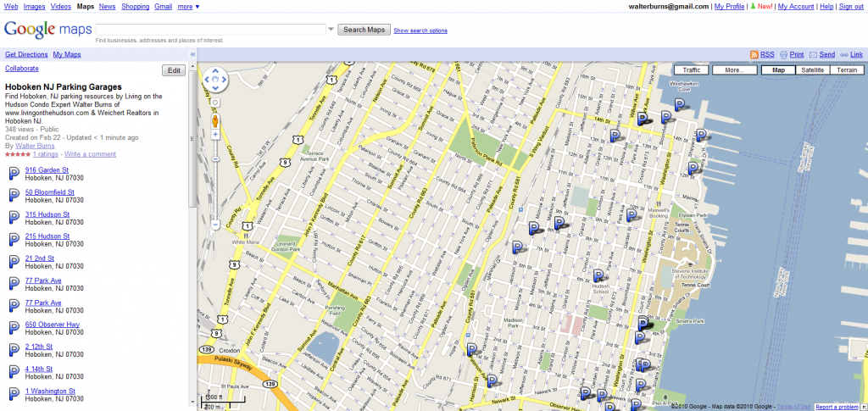Open the More... map layers dropdown
Screen dimensions: 868x411
point(735,70)
